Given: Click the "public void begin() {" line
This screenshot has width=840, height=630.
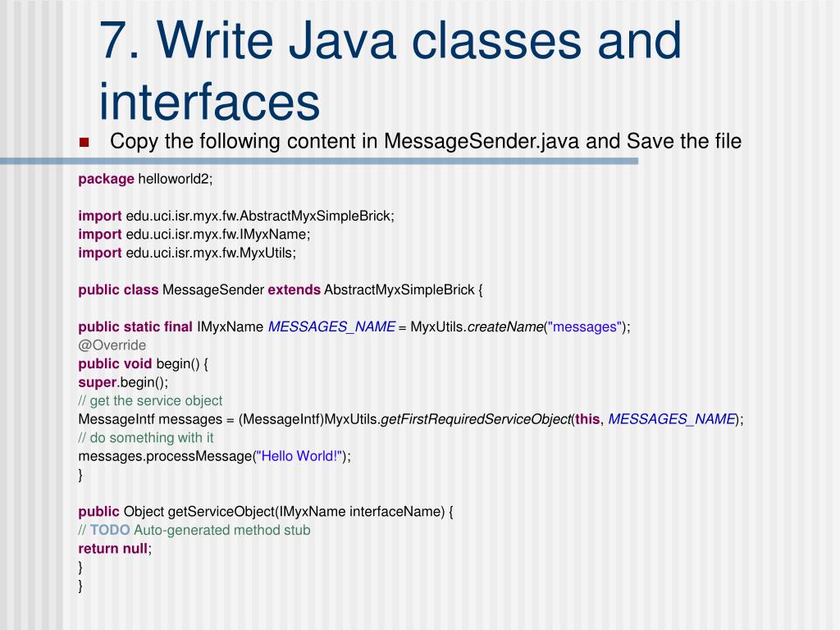Looking at the screenshot, I should coord(143,363).
